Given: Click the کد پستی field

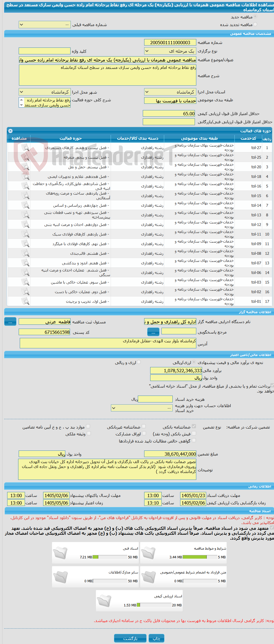Looking at the screenshot, I should coord(44,332).
